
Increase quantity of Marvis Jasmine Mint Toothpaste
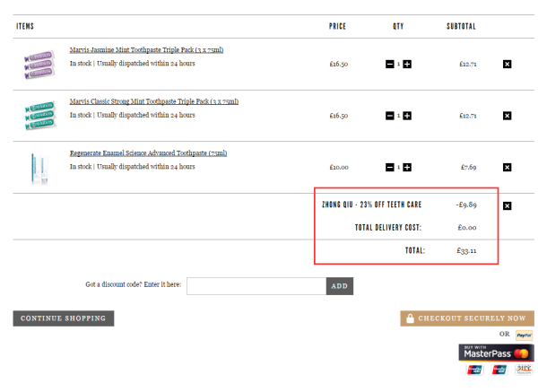coord(407,65)
